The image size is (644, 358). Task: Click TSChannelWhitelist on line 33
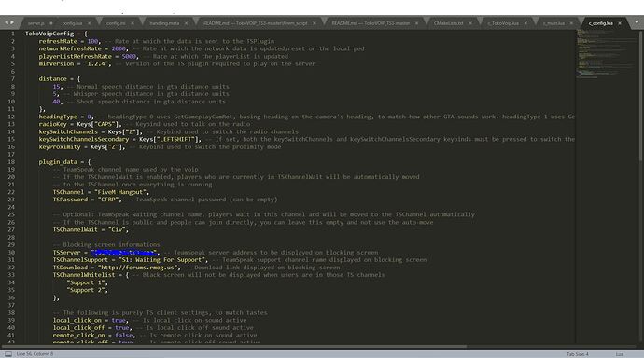(x=84, y=275)
